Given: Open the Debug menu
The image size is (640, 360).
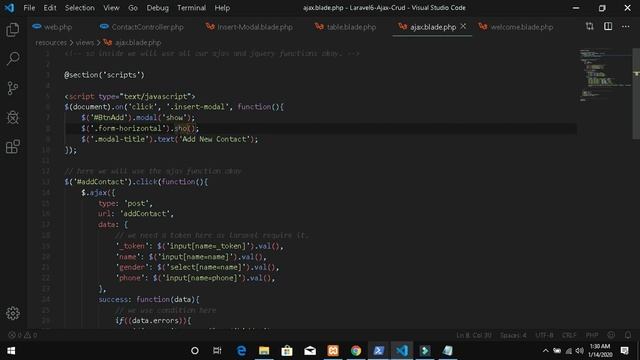Looking at the screenshot, I should (158, 8).
